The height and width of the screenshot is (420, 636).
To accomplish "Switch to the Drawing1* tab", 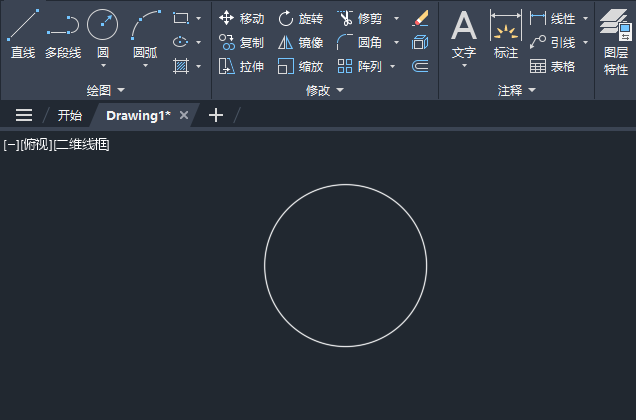I will (x=138, y=116).
